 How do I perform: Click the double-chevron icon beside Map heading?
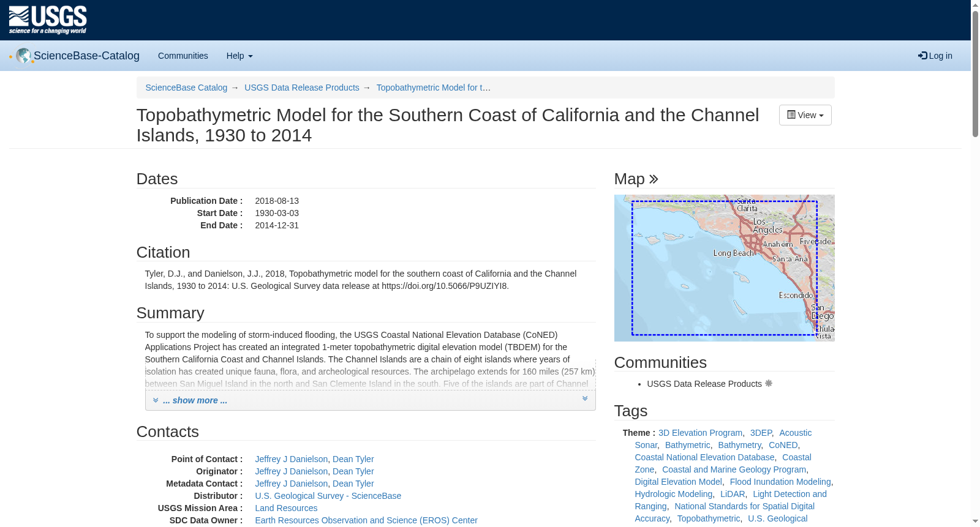[654, 179]
